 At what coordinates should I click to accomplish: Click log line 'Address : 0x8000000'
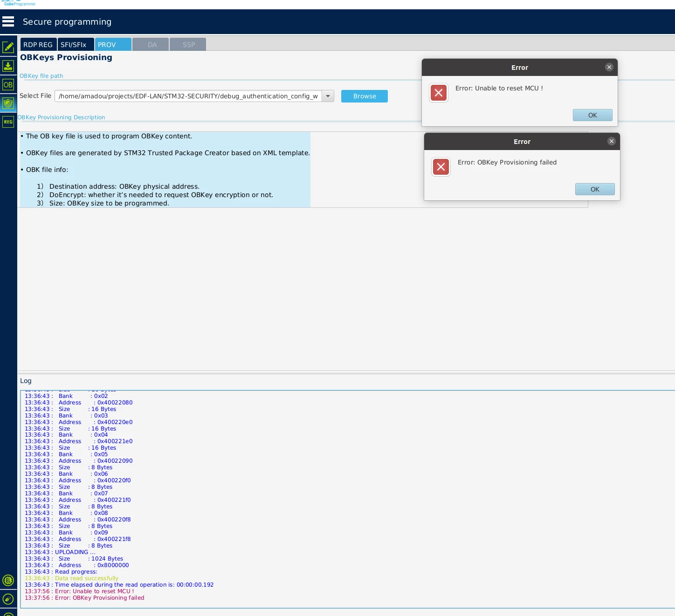[77, 565]
